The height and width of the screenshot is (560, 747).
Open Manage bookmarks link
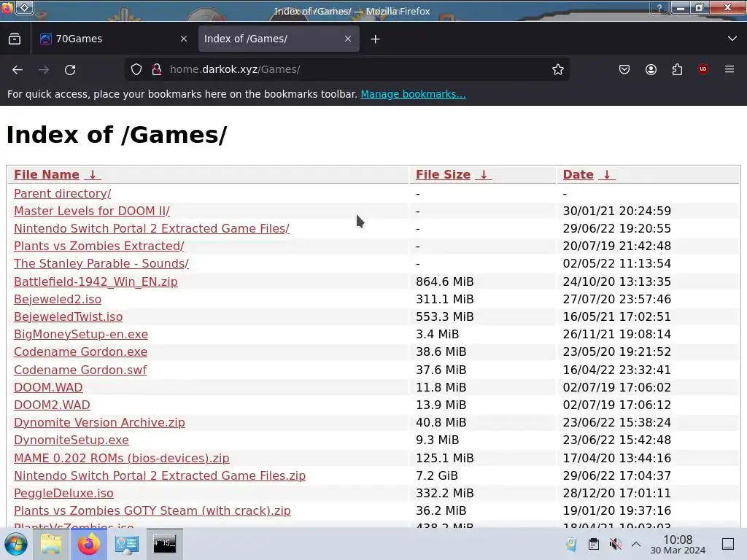[x=413, y=94]
